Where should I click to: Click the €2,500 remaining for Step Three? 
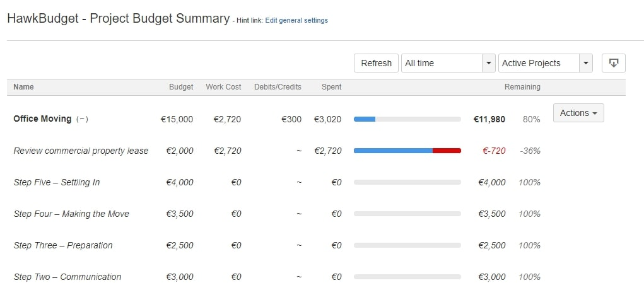[492, 245]
